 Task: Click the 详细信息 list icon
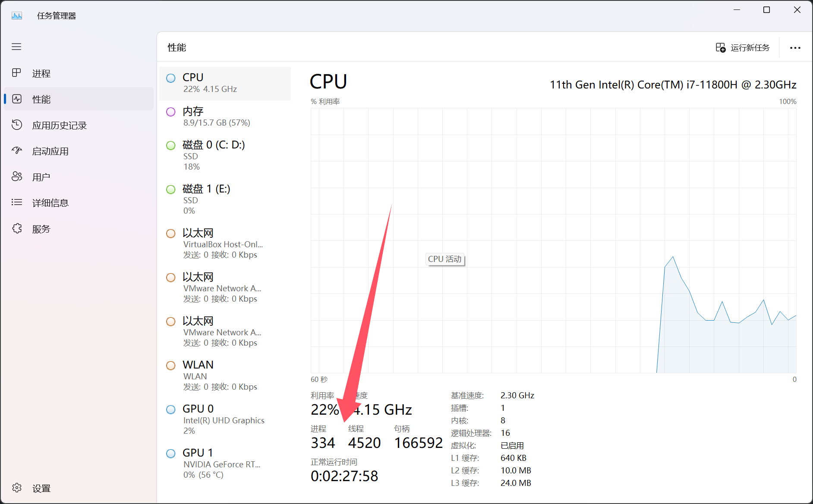pyautogui.click(x=16, y=202)
